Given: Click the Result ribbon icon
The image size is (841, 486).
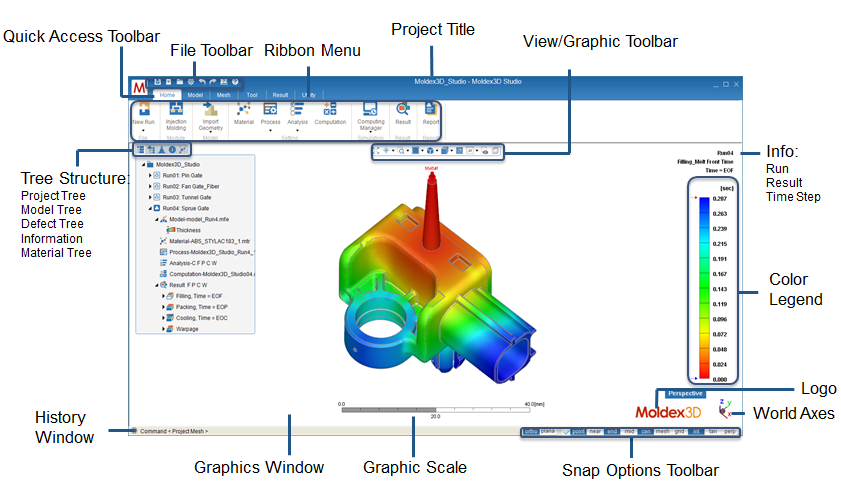Looking at the screenshot, I should click(403, 109).
